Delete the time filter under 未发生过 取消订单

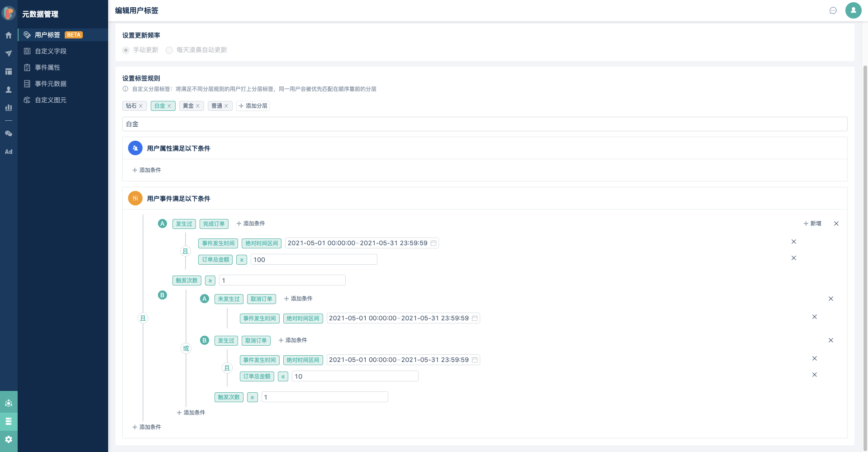[815, 317]
